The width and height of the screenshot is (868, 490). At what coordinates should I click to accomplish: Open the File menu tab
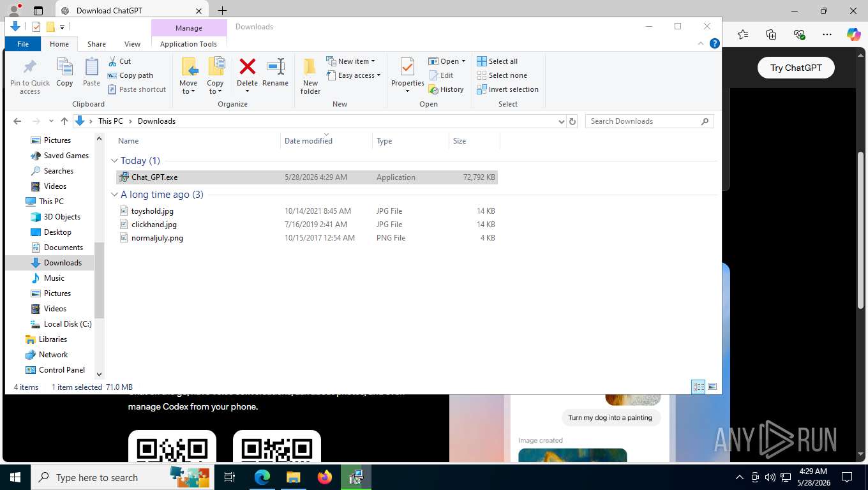[x=23, y=44]
